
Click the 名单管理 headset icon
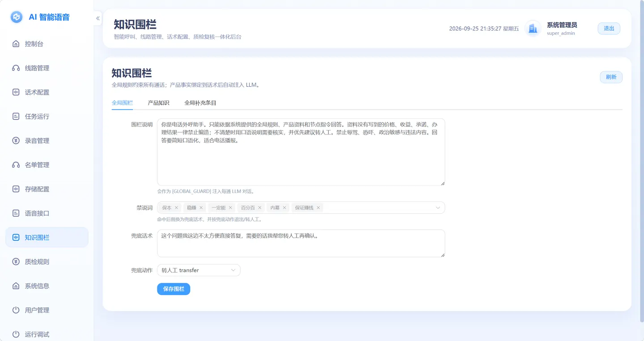click(16, 164)
